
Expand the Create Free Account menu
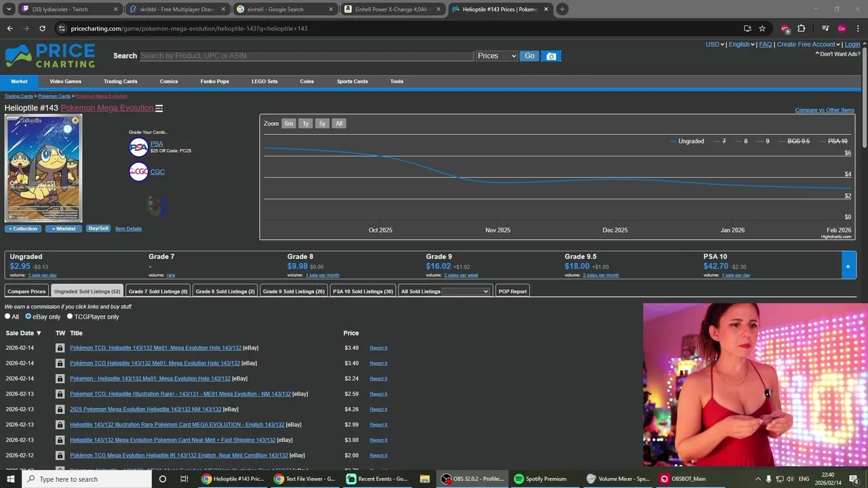(x=809, y=44)
